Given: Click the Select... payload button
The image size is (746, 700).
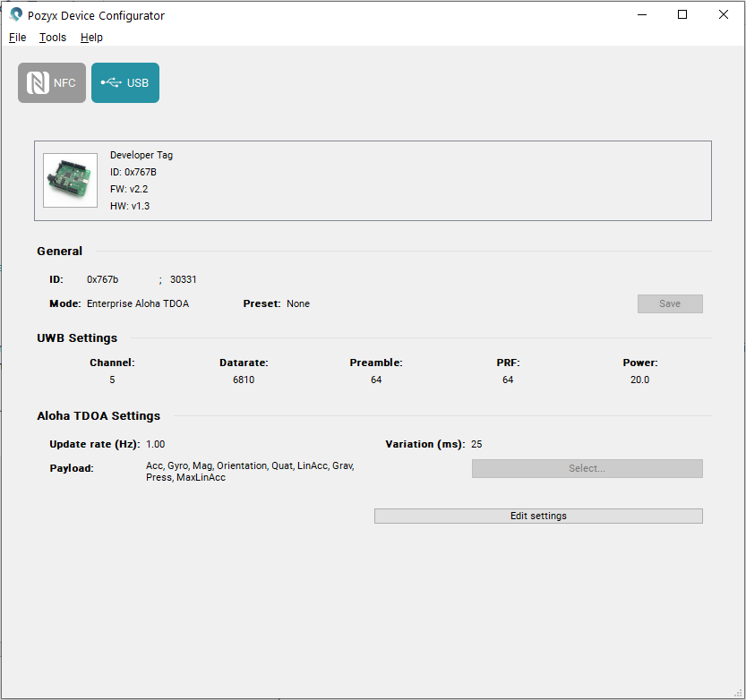Looking at the screenshot, I should [x=587, y=468].
